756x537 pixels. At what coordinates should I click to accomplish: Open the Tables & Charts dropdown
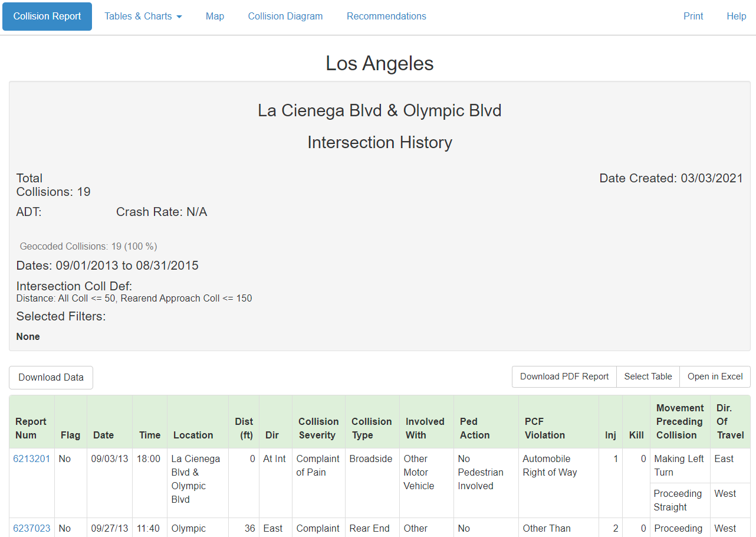(143, 17)
